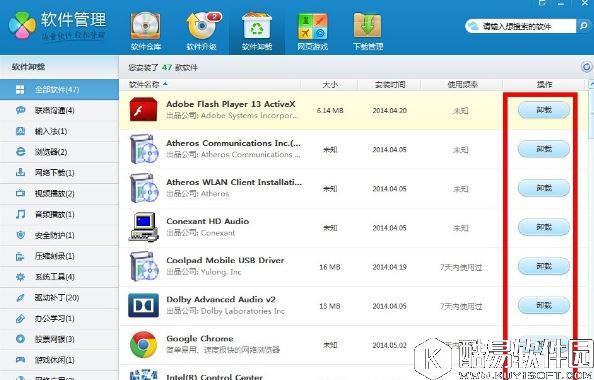Viewport: 594px width, 380px height.
Task: Click the Atheros Communications Inc. name text
Action: point(233,143)
